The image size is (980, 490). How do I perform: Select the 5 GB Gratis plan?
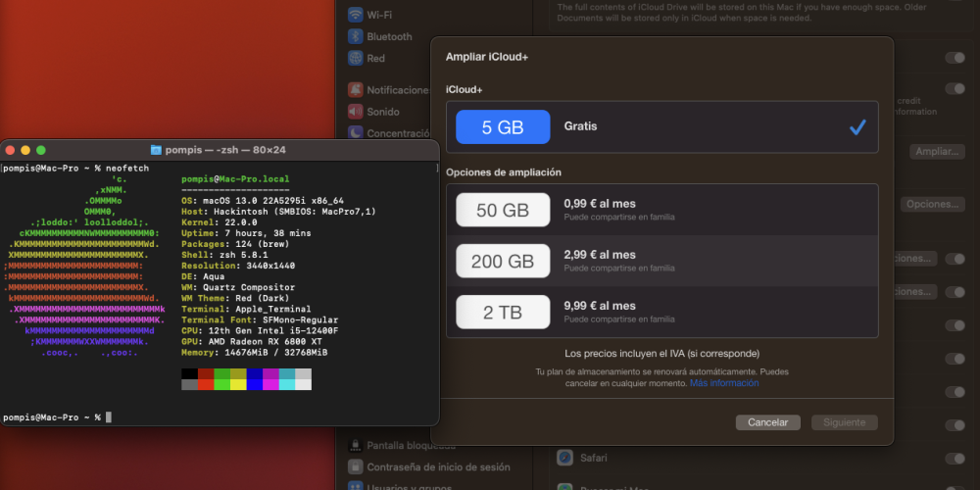click(661, 126)
